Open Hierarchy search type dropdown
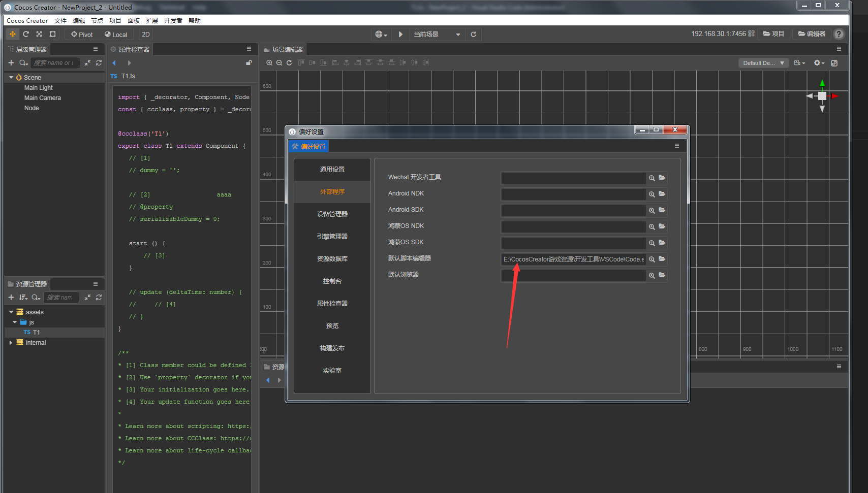868x493 pixels. pos(23,63)
